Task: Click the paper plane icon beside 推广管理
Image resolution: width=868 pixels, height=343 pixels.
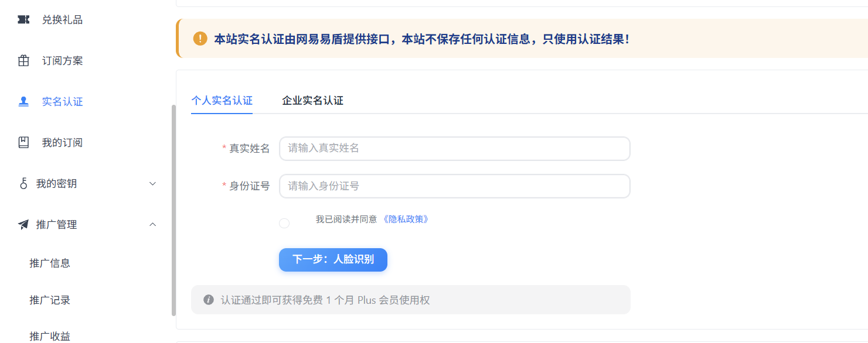Action: click(x=23, y=225)
